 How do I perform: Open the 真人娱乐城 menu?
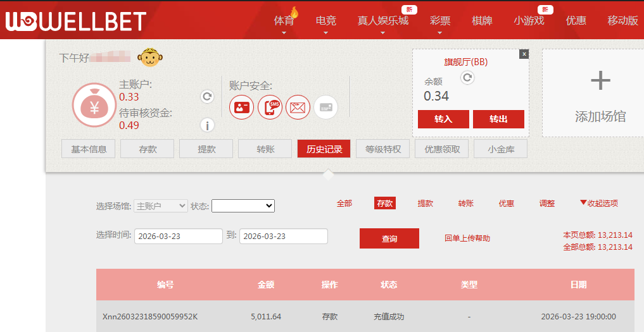tap(382, 20)
